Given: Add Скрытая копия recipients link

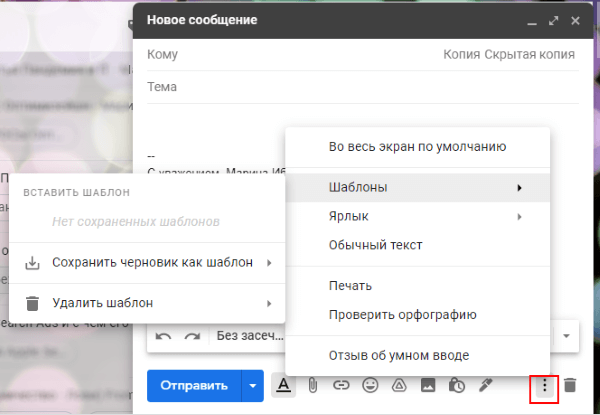Looking at the screenshot, I should (530, 54).
